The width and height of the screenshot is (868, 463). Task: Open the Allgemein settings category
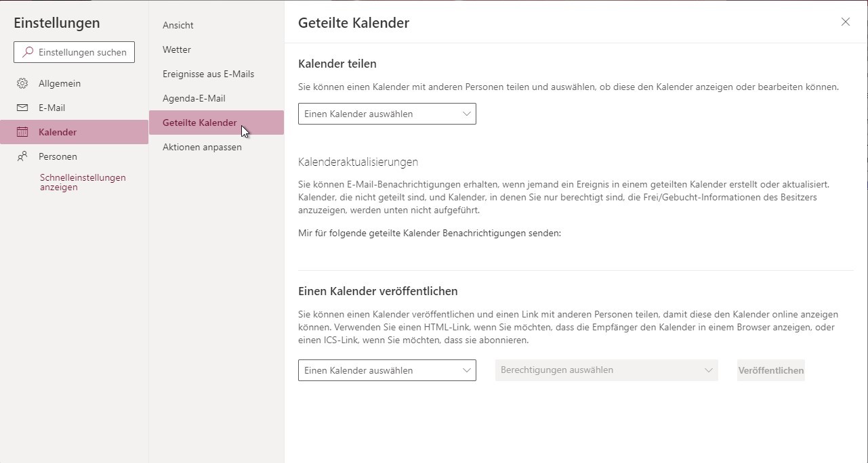tap(74, 83)
